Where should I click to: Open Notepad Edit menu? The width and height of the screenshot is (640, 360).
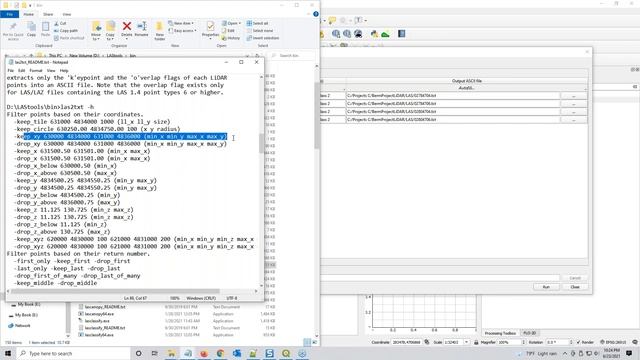21,71
